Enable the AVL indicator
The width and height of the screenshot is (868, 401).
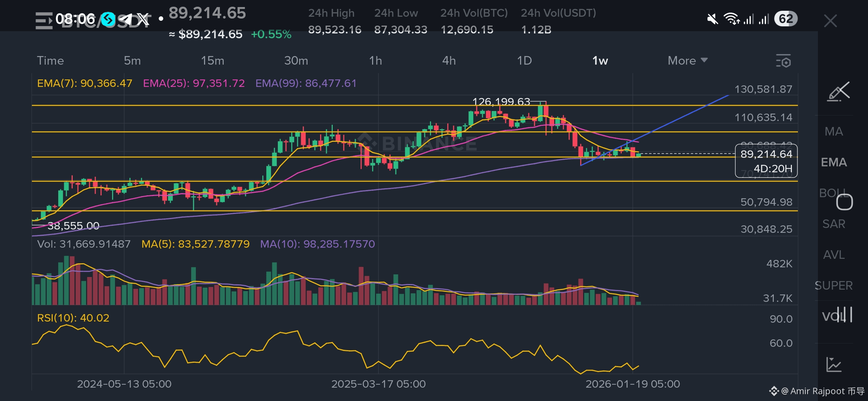click(834, 255)
